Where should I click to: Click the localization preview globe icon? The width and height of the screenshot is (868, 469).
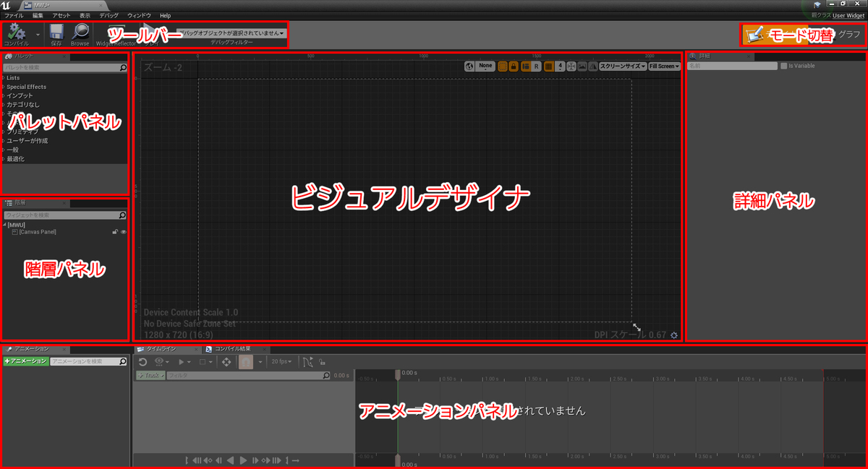(469, 65)
